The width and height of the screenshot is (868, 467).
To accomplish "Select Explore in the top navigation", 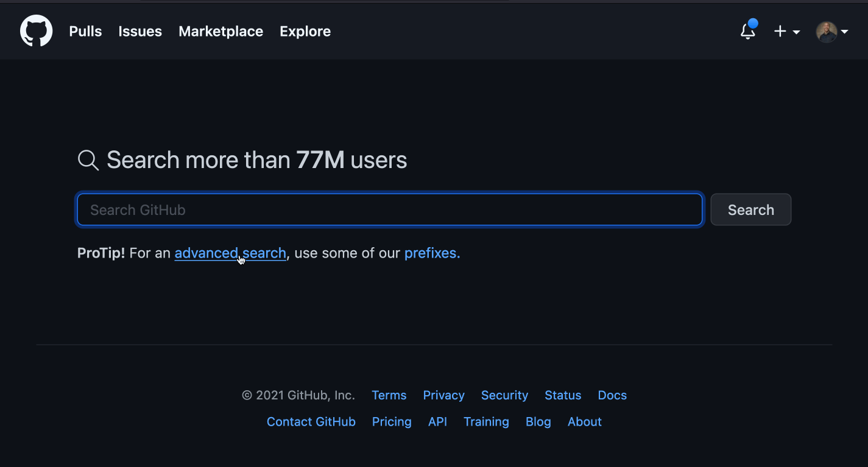I will (x=305, y=32).
